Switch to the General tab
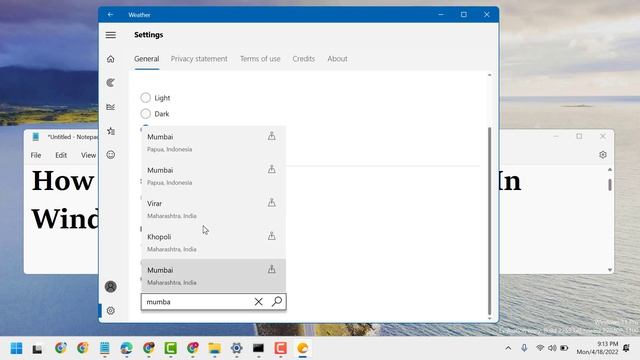 pos(147,59)
